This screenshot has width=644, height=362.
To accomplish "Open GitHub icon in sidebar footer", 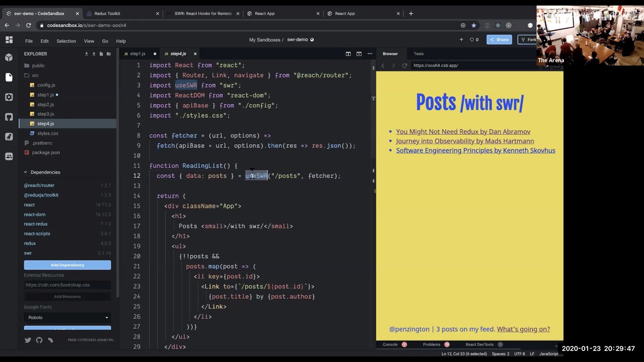I will coord(39,340).
